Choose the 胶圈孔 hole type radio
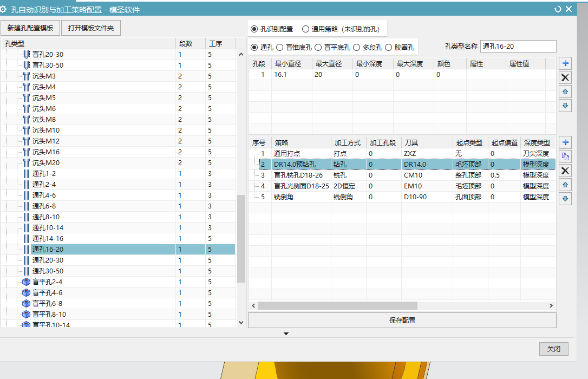The image size is (588, 379). (x=389, y=47)
